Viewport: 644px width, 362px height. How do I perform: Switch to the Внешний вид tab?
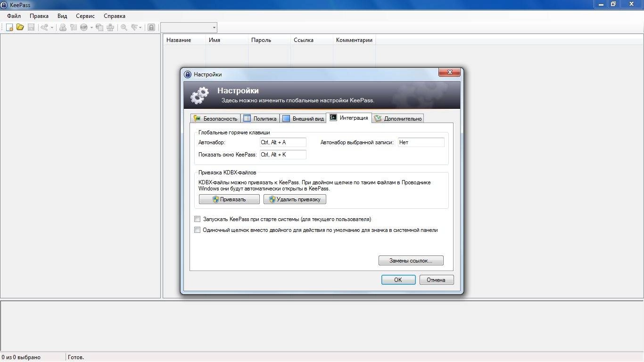point(303,118)
